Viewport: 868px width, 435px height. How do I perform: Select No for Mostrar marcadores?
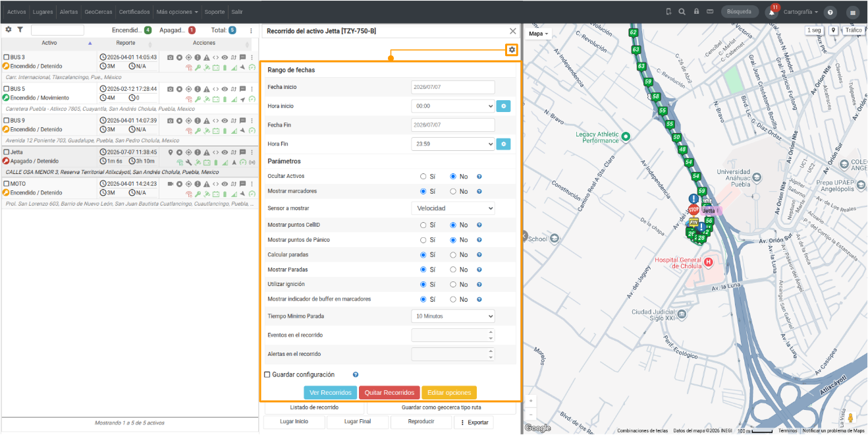coord(453,192)
